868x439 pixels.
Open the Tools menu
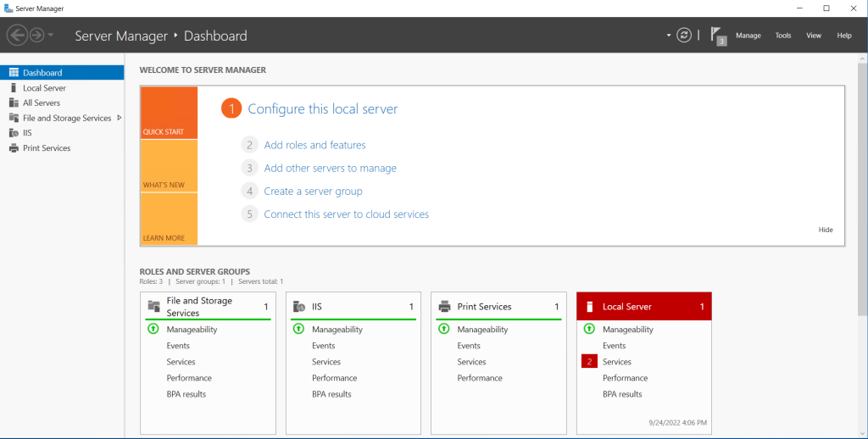click(783, 36)
